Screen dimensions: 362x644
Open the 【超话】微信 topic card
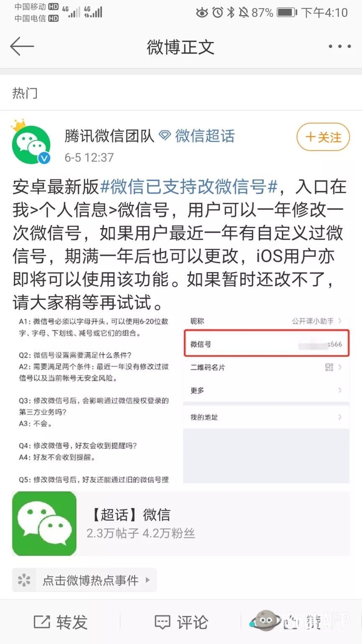pyautogui.click(x=181, y=524)
